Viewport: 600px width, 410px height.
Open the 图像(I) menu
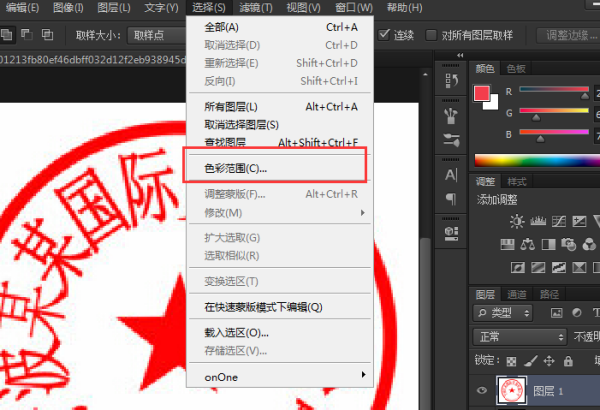click(68, 7)
